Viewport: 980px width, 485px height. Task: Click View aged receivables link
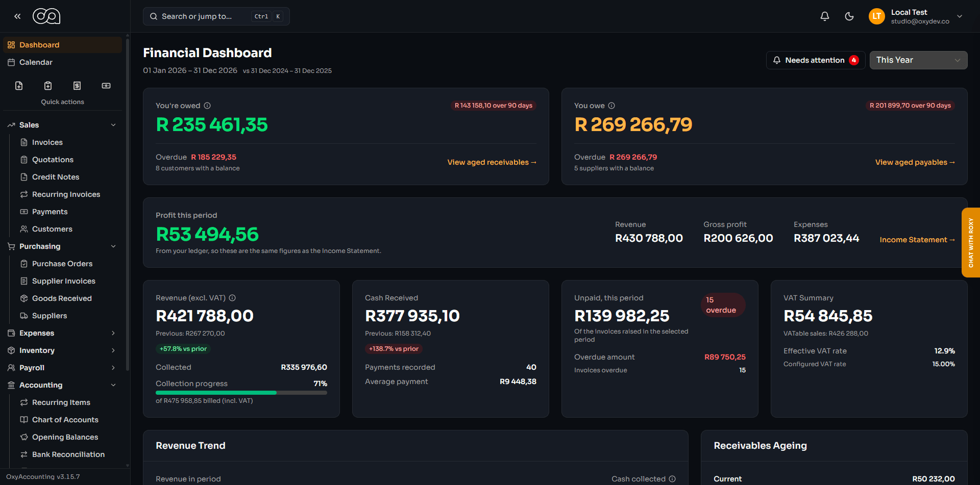tap(492, 162)
